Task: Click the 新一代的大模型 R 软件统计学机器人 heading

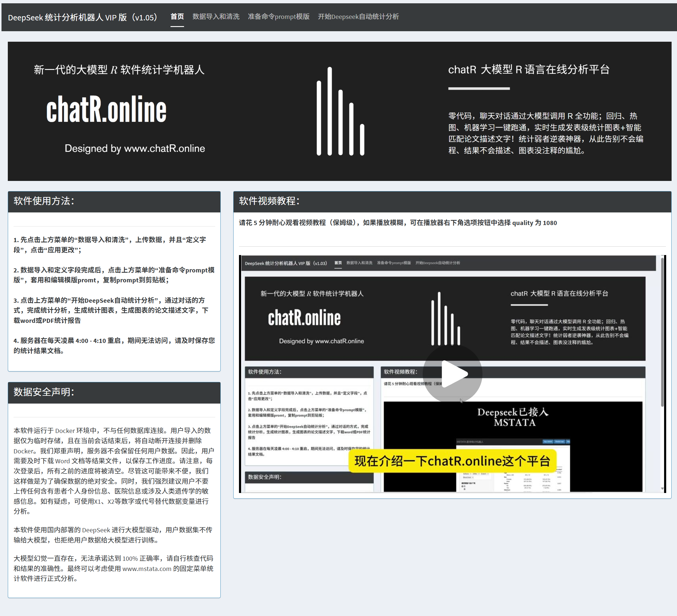Action: pyautogui.click(x=119, y=70)
